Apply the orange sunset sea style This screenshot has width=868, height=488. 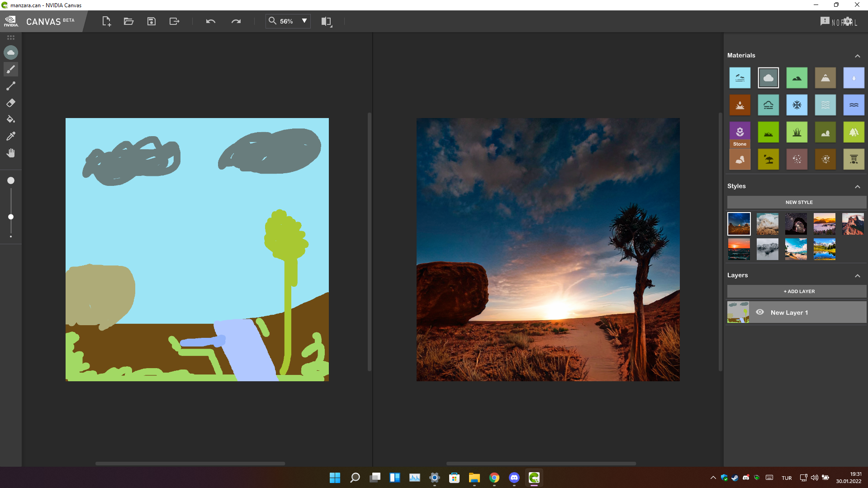[x=739, y=249]
